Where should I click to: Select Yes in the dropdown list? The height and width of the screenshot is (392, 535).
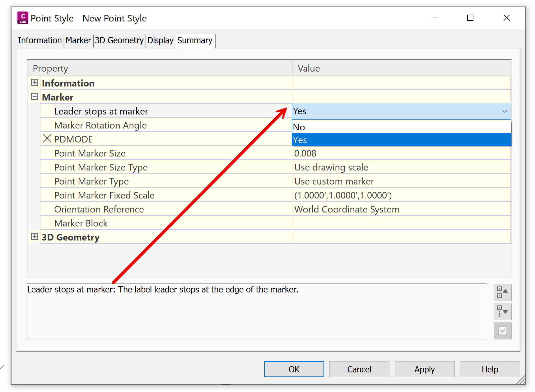pyautogui.click(x=401, y=140)
